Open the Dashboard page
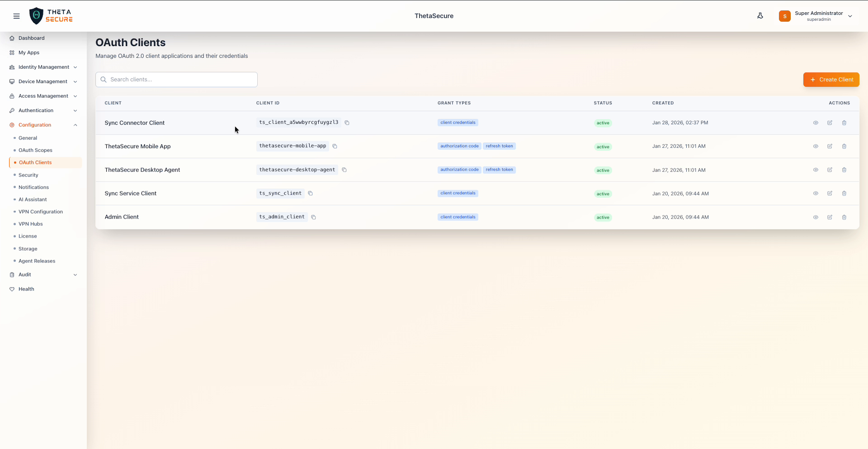The width and height of the screenshot is (868, 449). click(31, 38)
